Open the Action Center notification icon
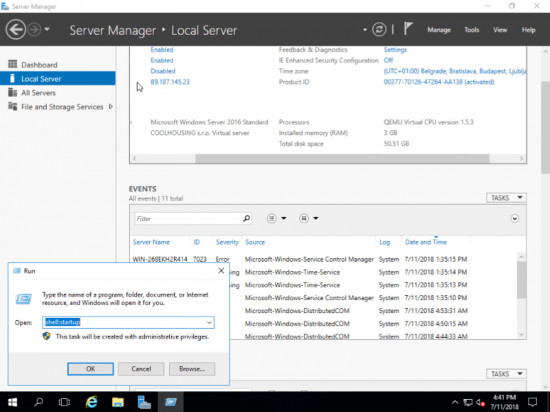The width and height of the screenshot is (550, 412). [532, 402]
